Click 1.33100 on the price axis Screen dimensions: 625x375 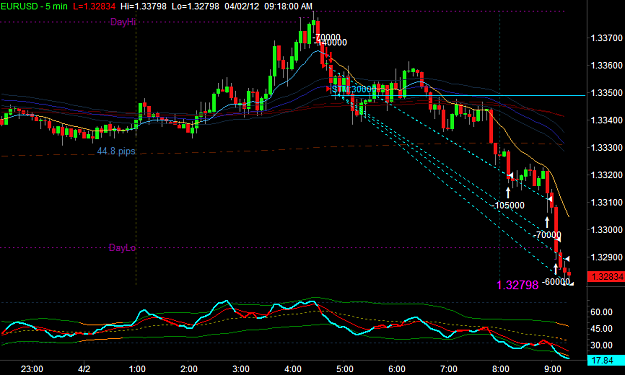pyautogui.click(x=606, y=202)
